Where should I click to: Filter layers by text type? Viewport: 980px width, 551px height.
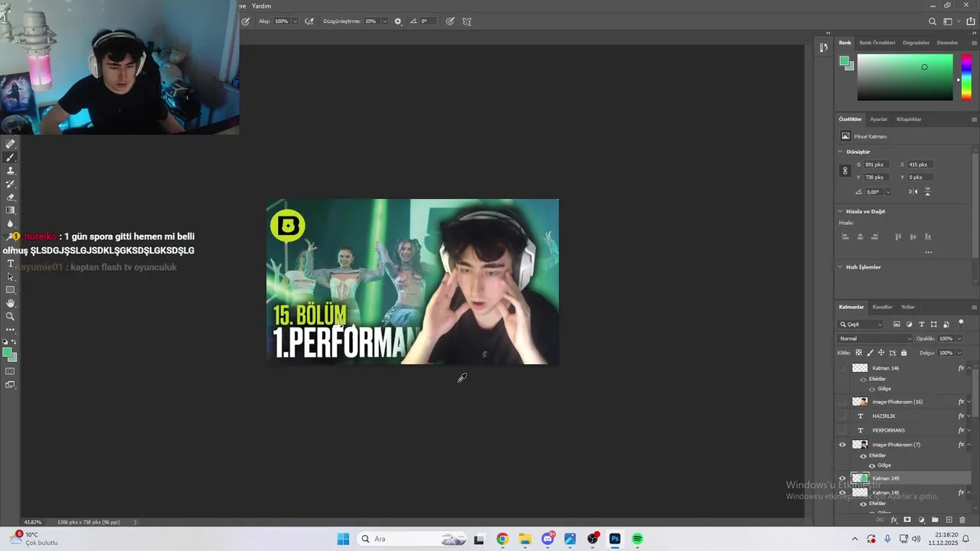click(x=921, y=324)
